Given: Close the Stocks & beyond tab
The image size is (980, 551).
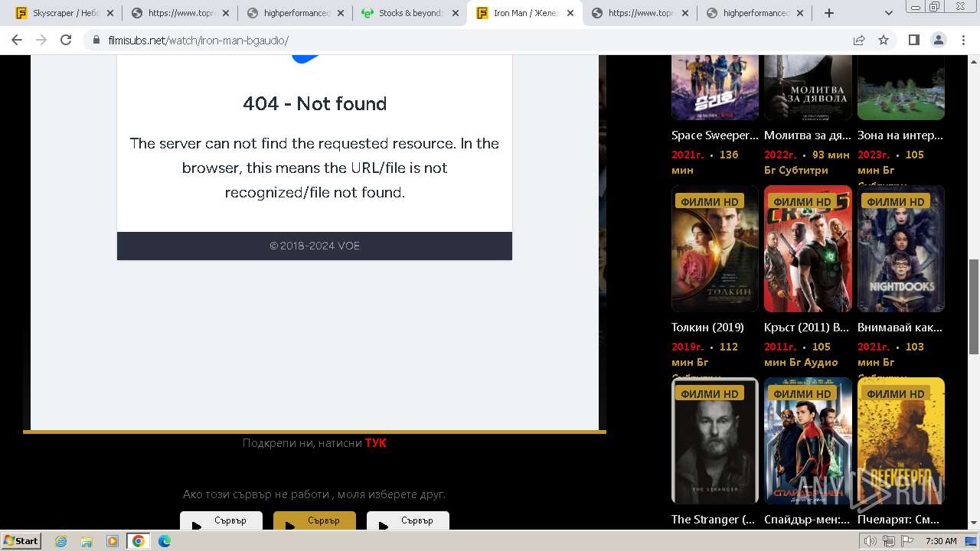Looking at the screenshot, I should tap(456, 13).
